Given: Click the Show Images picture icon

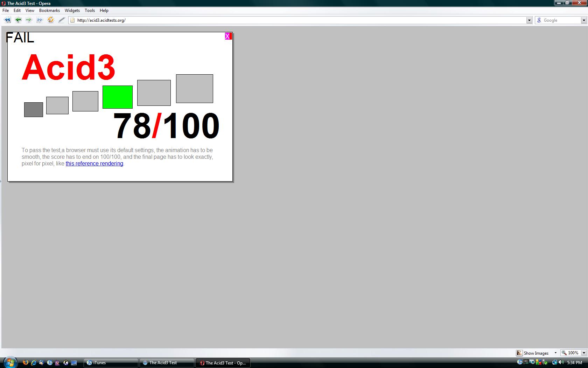Looking at the screenshot, I should 519,353.
